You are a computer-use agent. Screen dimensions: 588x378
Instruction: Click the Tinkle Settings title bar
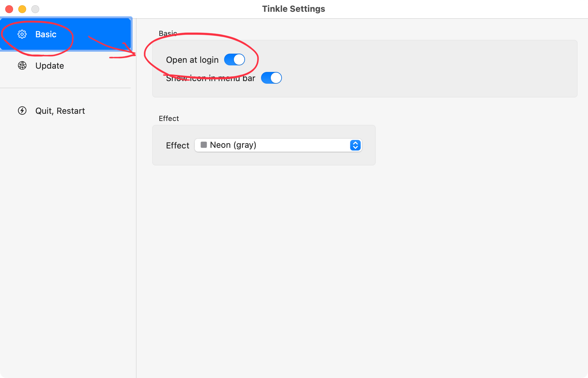[293, 9]
